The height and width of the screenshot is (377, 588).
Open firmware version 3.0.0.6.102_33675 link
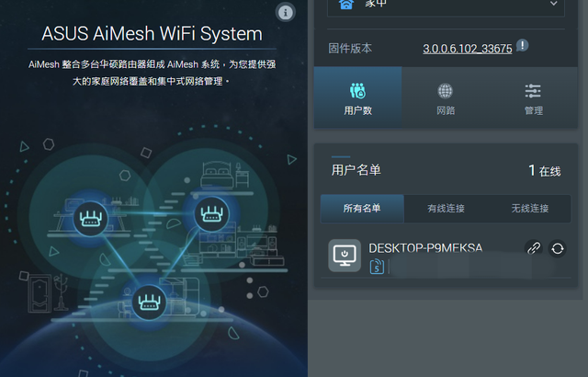[468, 49]
